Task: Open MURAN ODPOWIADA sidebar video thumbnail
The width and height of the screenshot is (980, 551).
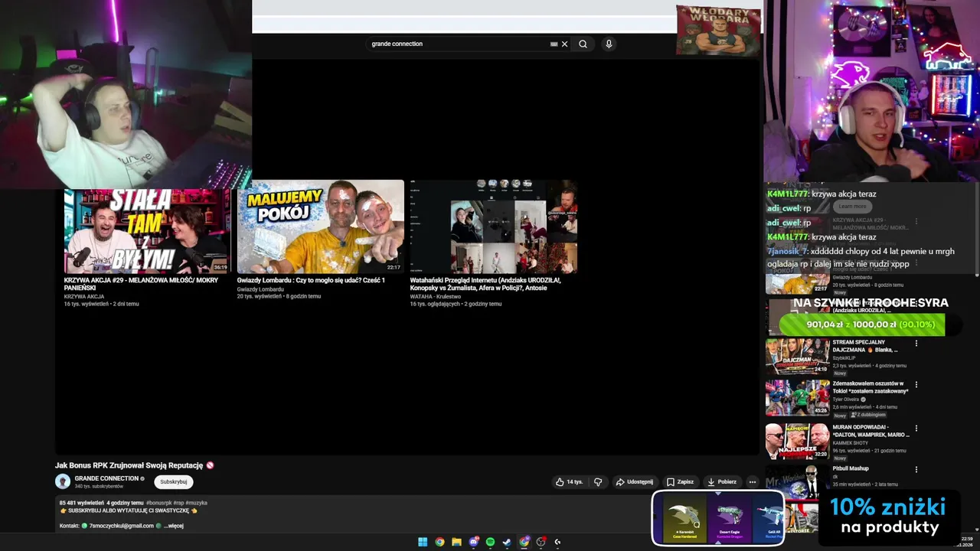Action: pyautogui.click(x=797, y=441)
